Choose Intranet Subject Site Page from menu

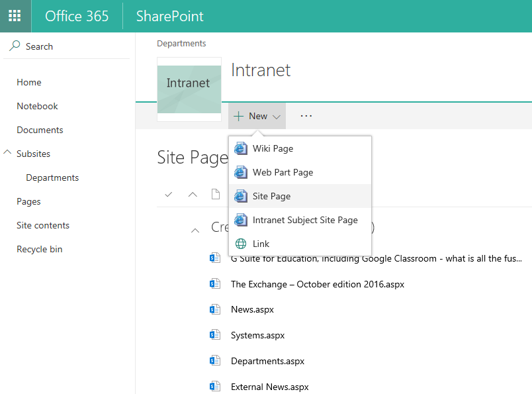pyautogui.click(x=300, y=220)
